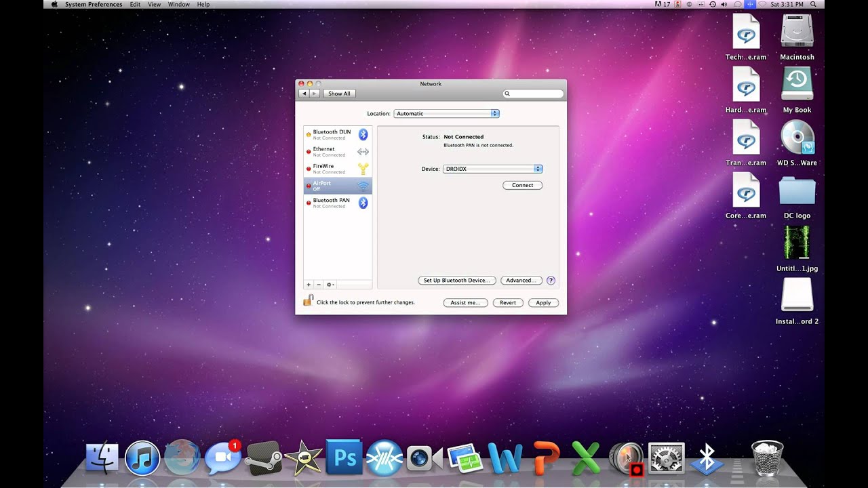This screenshot has height=488, width=868.
Task: Launch iTunes from the Dock
Action: pyautogui.click(x=142, y=459)
